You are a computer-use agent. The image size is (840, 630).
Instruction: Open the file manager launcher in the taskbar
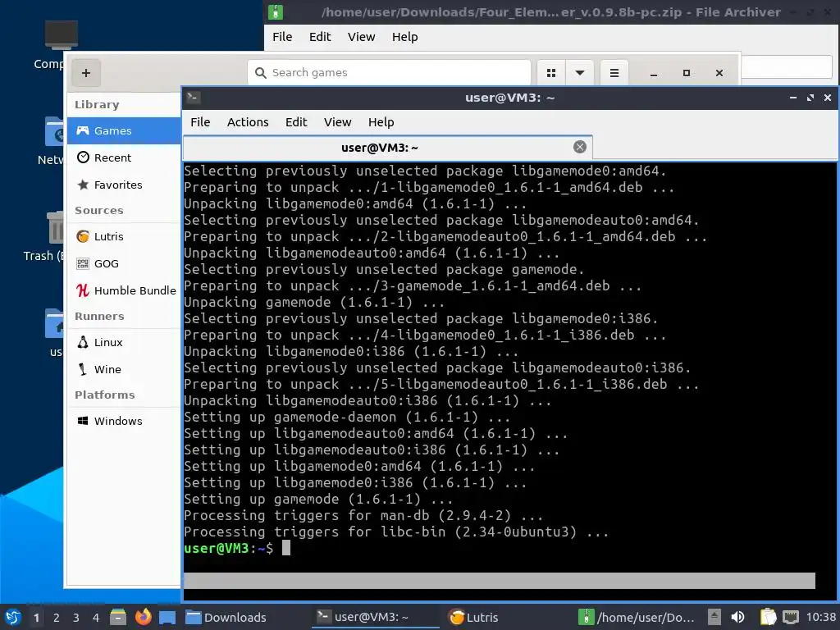point(118,617)
